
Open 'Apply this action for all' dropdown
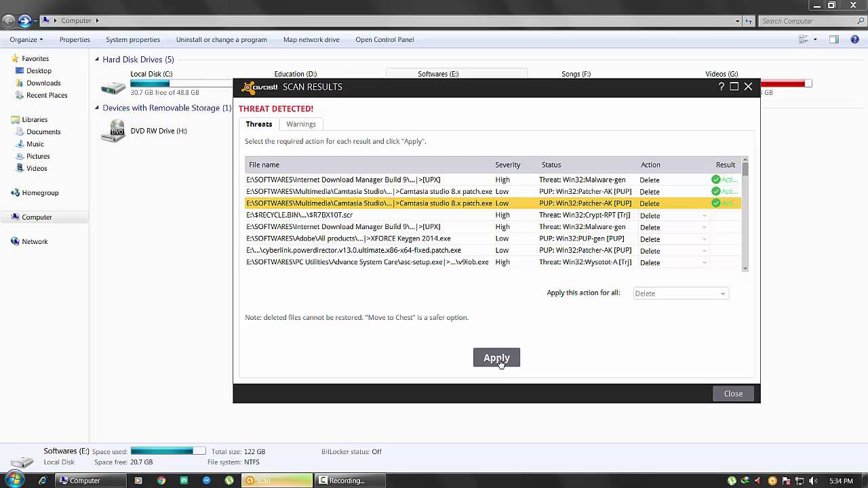pyautogui.click(x=681, y=293)
